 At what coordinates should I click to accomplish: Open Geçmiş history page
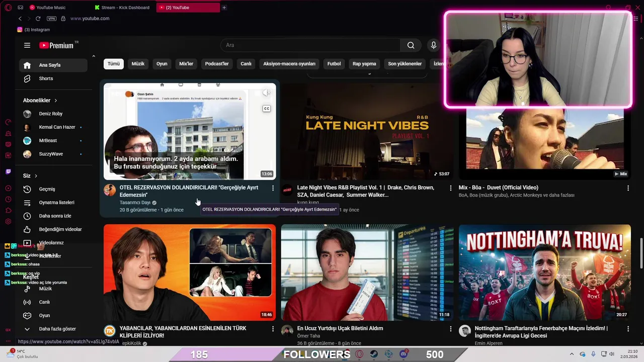point(53,189)
